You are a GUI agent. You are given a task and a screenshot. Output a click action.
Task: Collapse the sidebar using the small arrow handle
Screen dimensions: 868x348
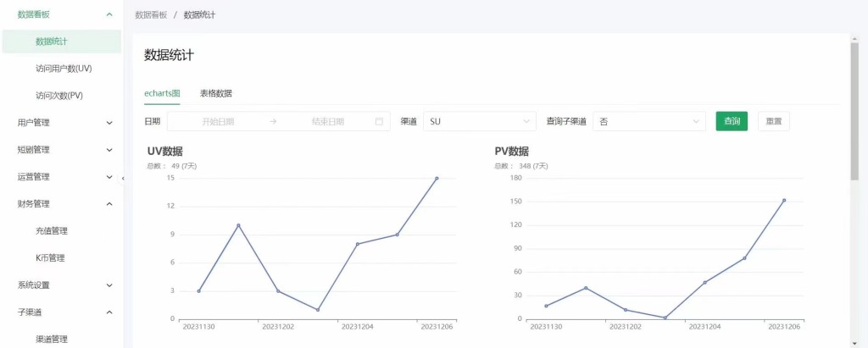point(123,178)
